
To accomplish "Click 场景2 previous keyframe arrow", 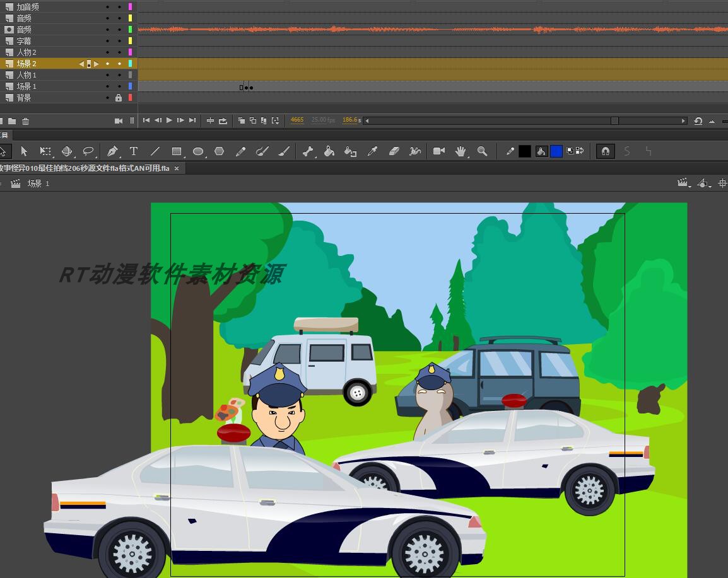I will point(82,64).
